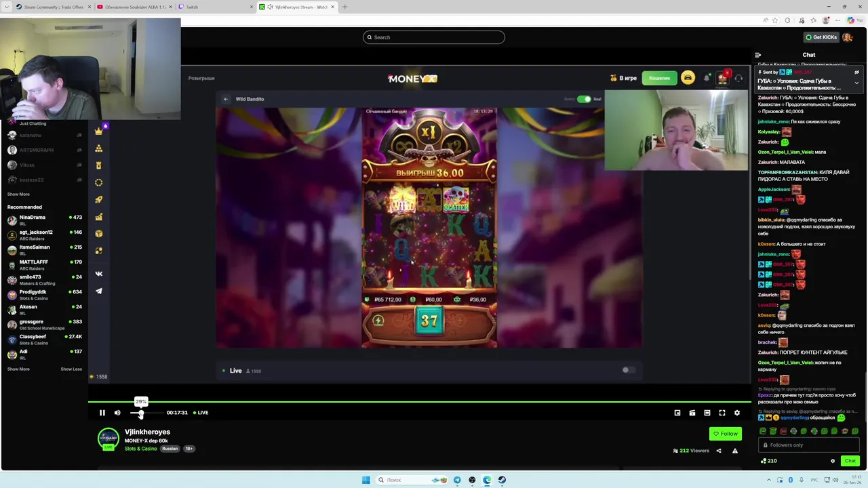
Task: Send message with the Chat button
Action: point(850,461)
